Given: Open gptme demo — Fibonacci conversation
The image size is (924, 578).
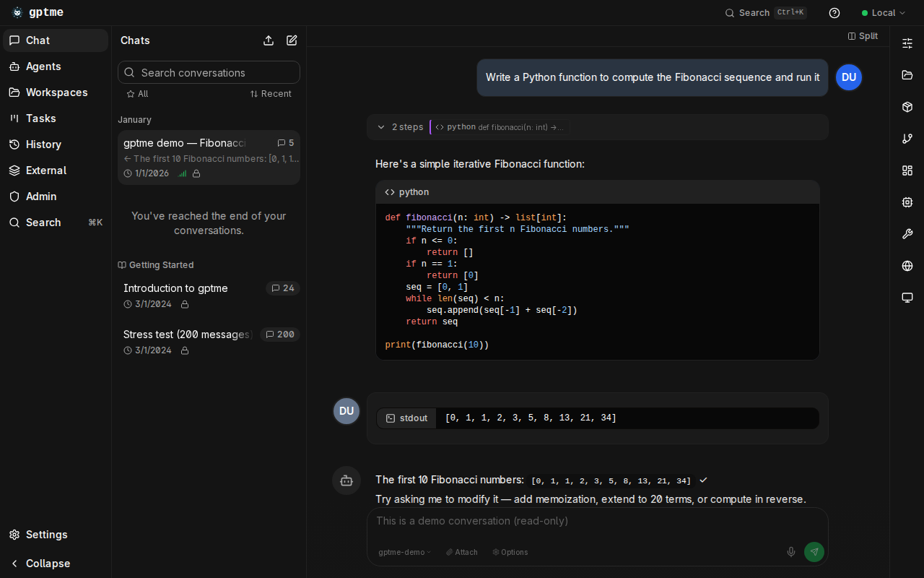Looking at the screenshot, I should tap(209, 158).
